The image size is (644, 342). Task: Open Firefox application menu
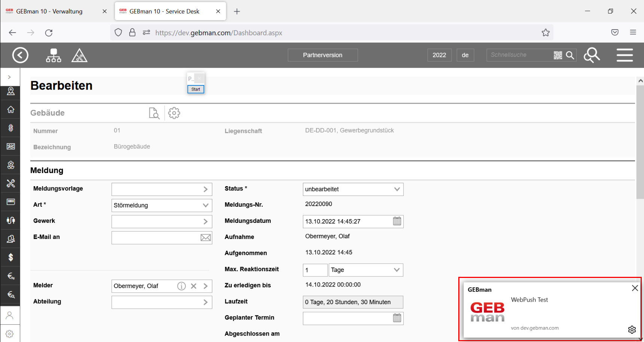click(633, 33)
